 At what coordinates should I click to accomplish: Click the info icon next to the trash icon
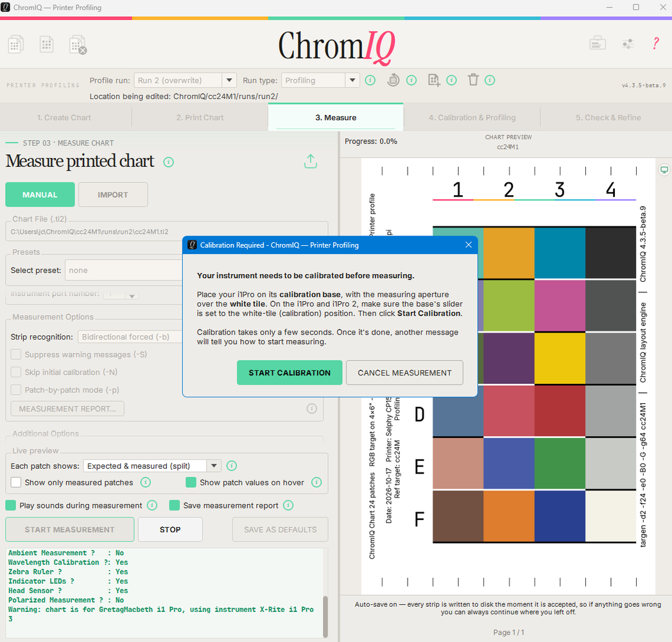pyautogui.click(x=490, y=80)
